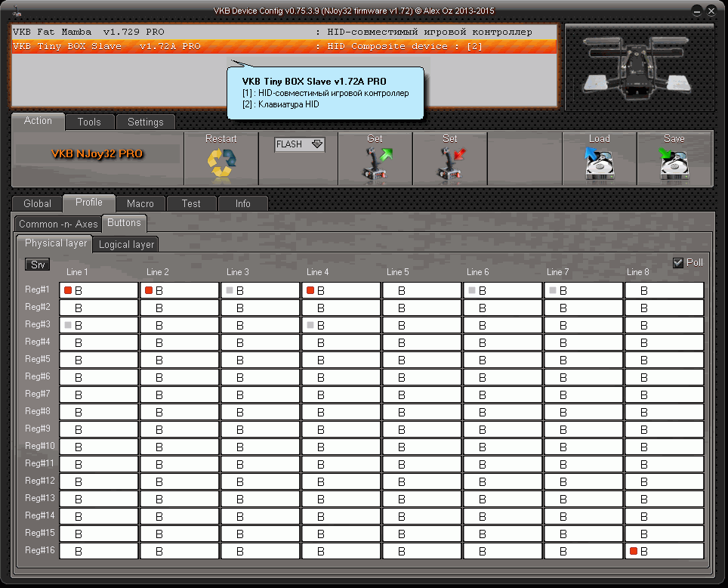Click Reg#1 Line 8 button cell

(x=665, y=290)
